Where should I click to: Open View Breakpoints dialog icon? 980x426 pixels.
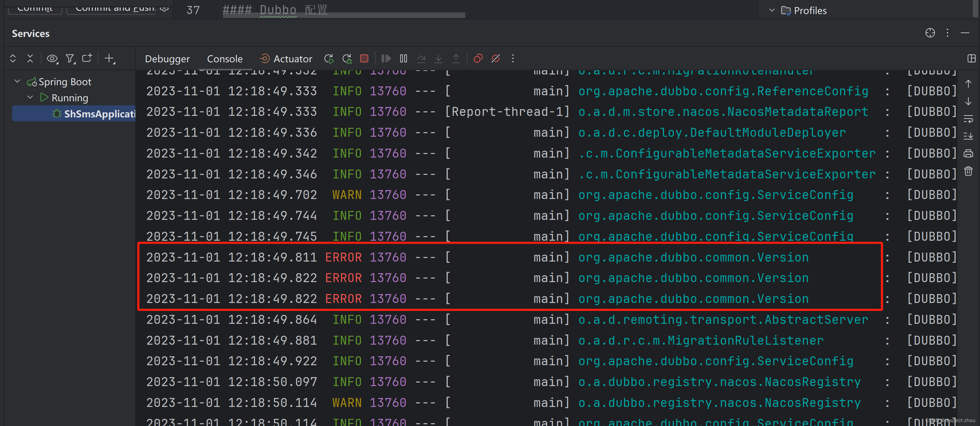(478, 59)
